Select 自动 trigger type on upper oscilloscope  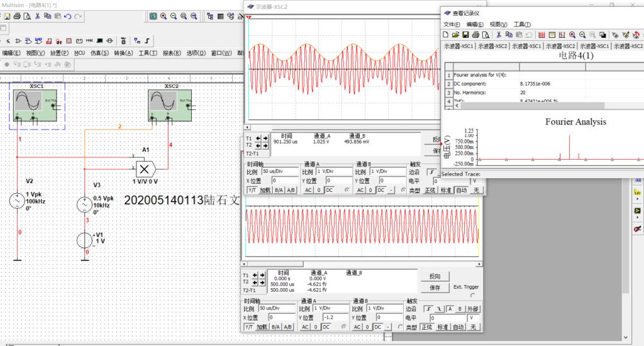[x=462, y=190]
